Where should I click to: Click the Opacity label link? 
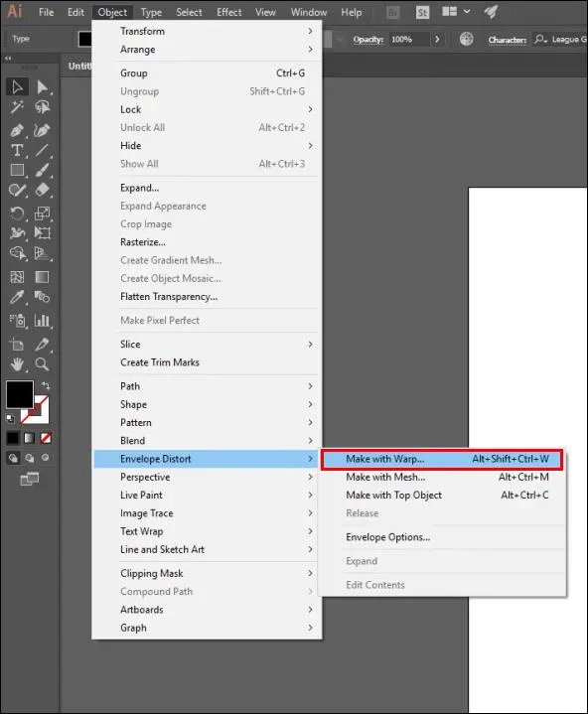tap(368, 40)
